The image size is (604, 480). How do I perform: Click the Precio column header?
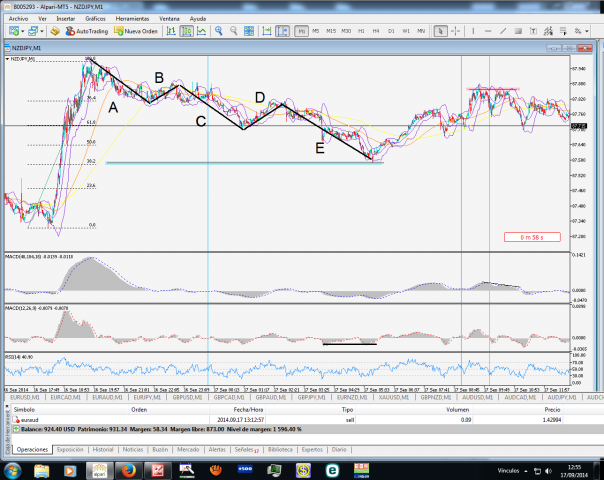tap(551, 409)
